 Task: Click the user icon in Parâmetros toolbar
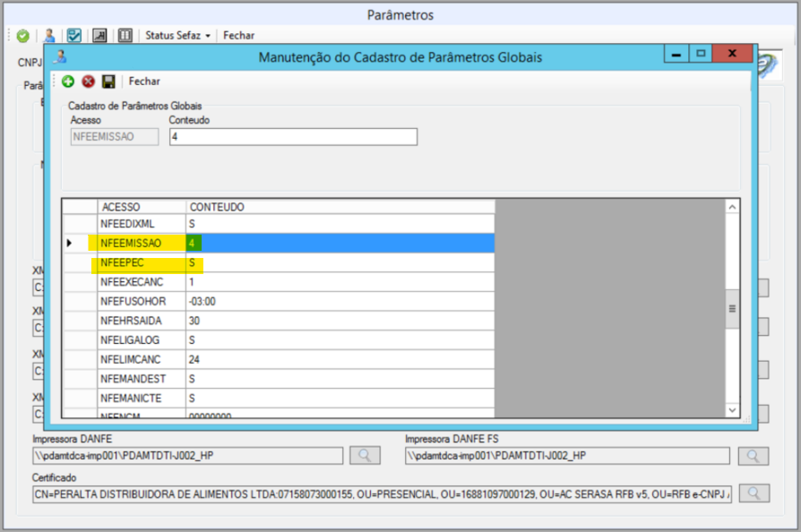click(x=49, y=36)
